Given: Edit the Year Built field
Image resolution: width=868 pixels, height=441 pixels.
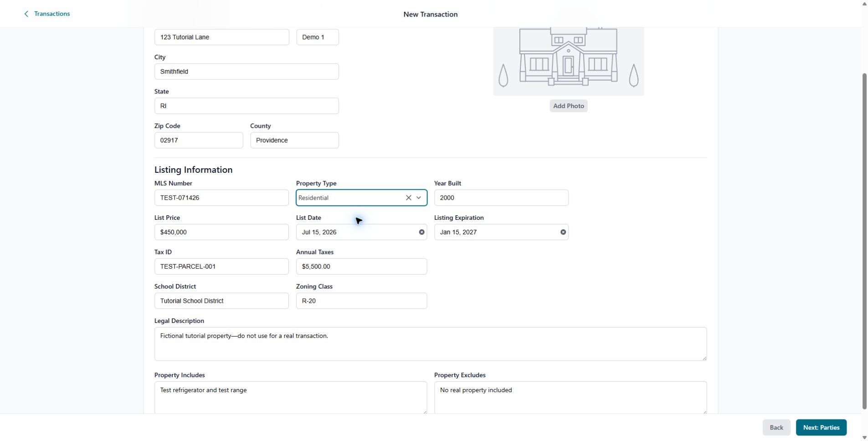Looking at the screenshot, I should 501,197.
